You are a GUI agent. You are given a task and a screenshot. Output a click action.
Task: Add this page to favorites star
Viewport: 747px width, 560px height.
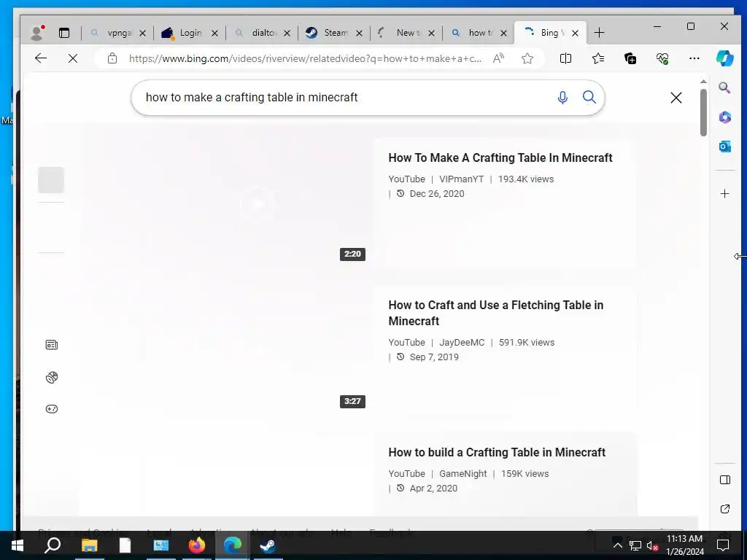pyautogui.click(x=527, y=58)
